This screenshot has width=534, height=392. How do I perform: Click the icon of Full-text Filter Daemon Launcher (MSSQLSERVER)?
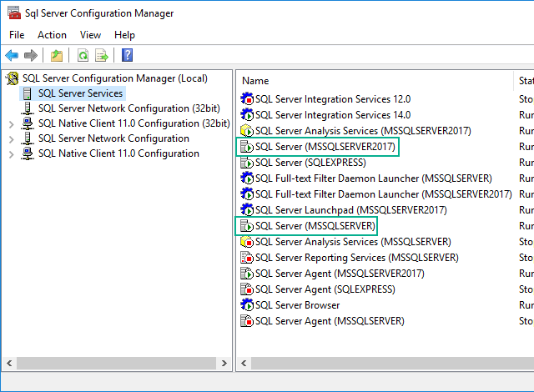click(x=247, y=178)
